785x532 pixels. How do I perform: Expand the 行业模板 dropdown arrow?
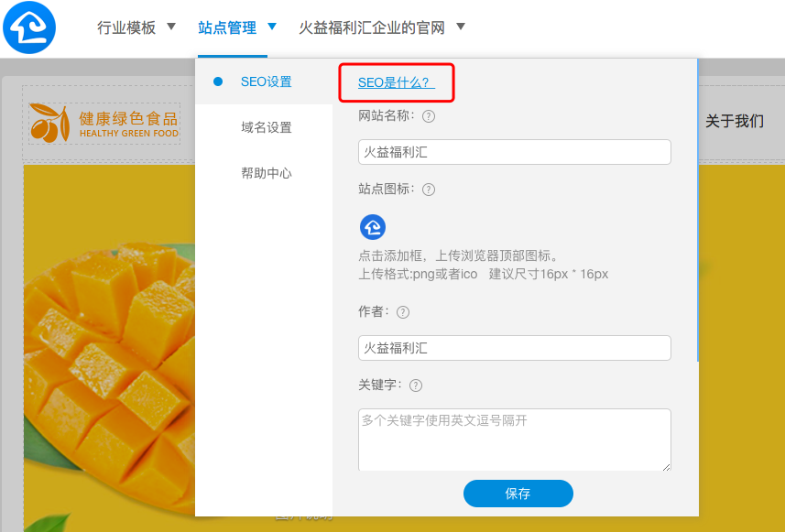tap(171, 27)
